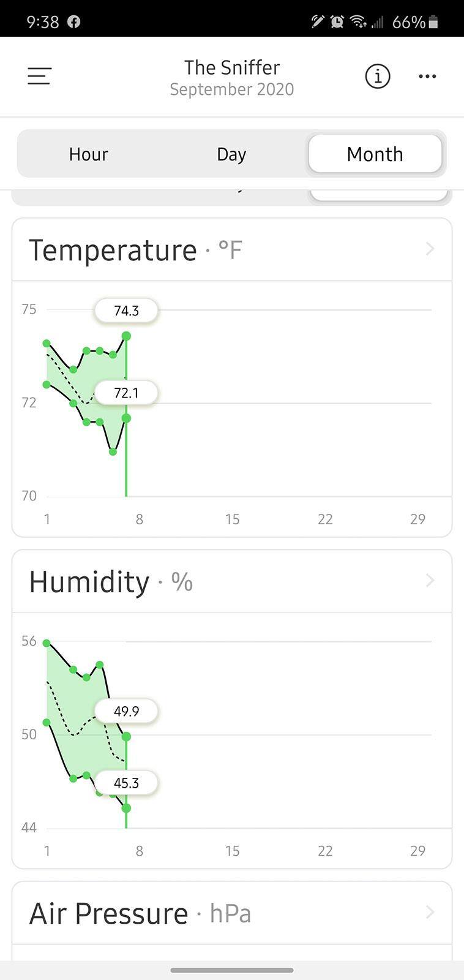Tap the battery icon in status bar
The width and height of the screenshot is (464, 980).
[x=433, y=23]
